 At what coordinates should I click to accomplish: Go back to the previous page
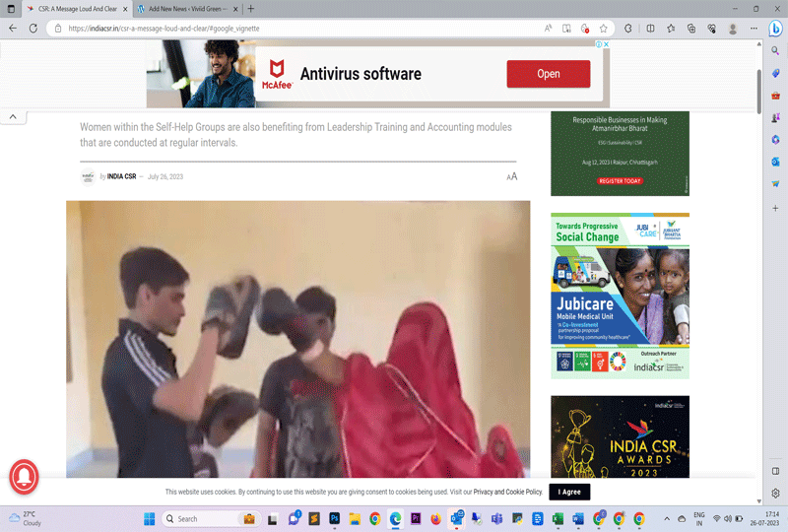(13, 29)
